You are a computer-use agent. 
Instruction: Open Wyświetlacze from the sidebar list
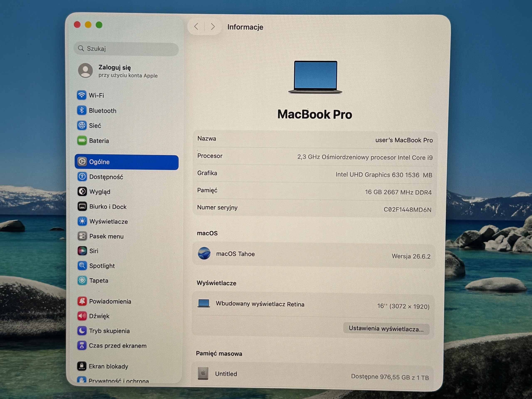tap(109, 222)
